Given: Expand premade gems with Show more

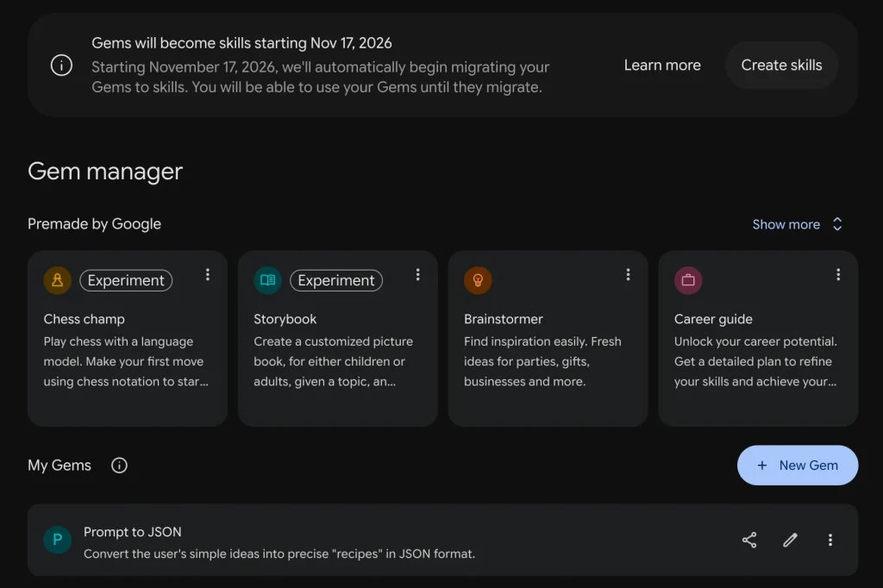Looking at the screenshot, I should 798,224.
